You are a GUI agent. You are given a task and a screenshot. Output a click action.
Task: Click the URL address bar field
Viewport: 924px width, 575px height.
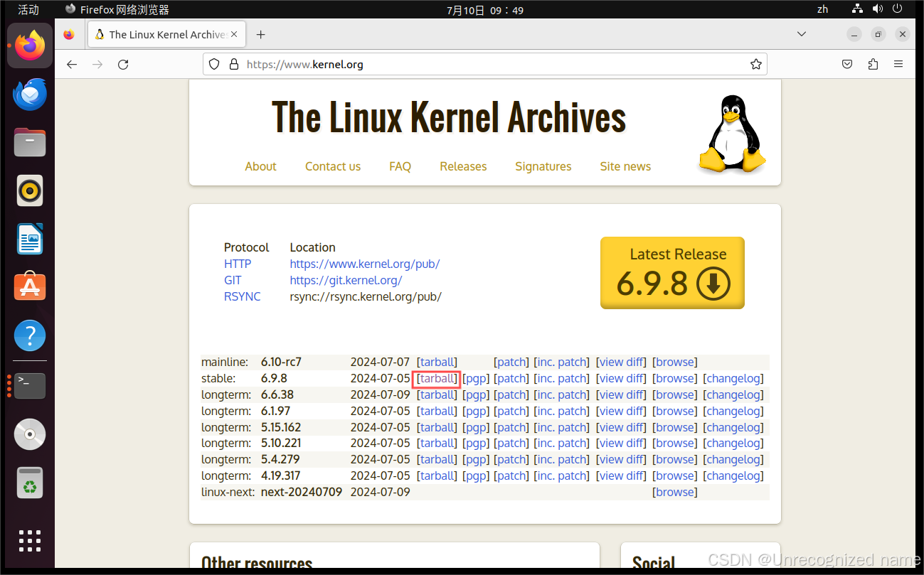[x=485, y=64]
